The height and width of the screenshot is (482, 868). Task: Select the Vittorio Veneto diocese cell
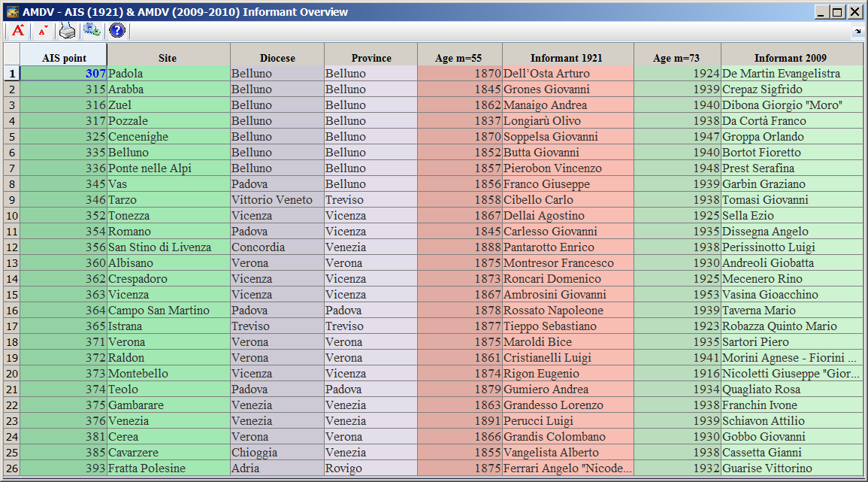coord(277,200)
